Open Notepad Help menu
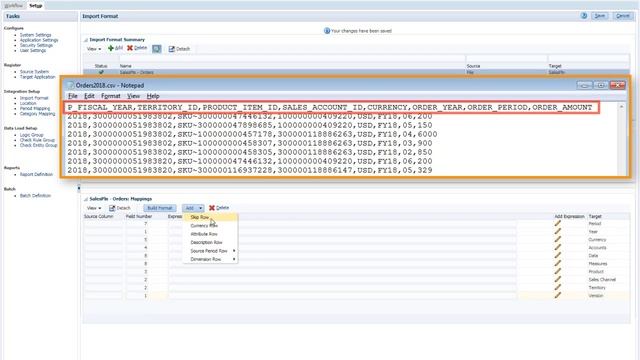The image size is (640, 360). 153,96
